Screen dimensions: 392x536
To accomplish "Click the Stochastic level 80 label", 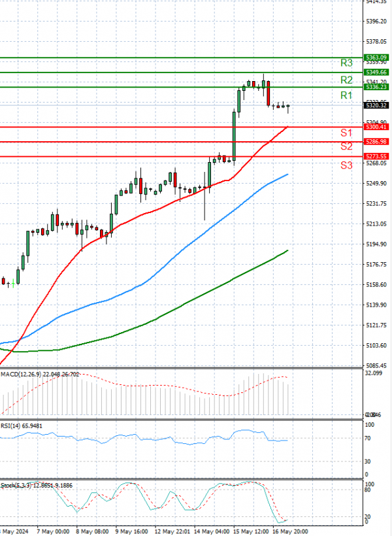I will (368, 490).
